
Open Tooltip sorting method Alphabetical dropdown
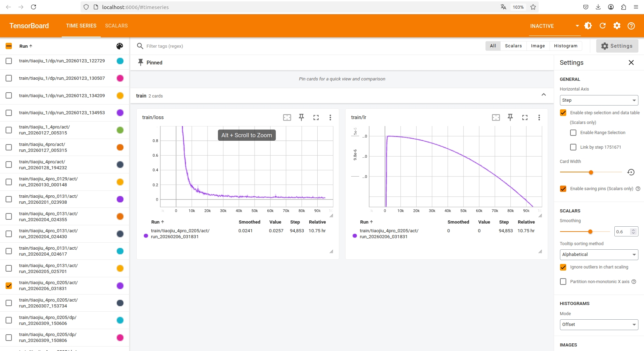(x=599, y=255)
